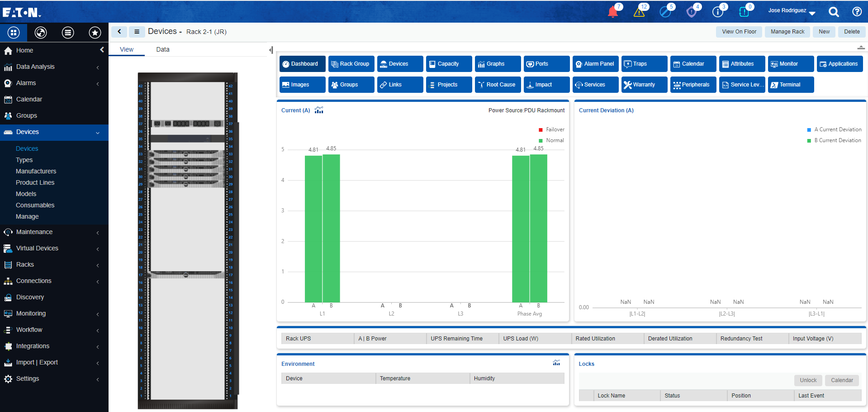Open the help question mark icon

(x=857, y=12)
